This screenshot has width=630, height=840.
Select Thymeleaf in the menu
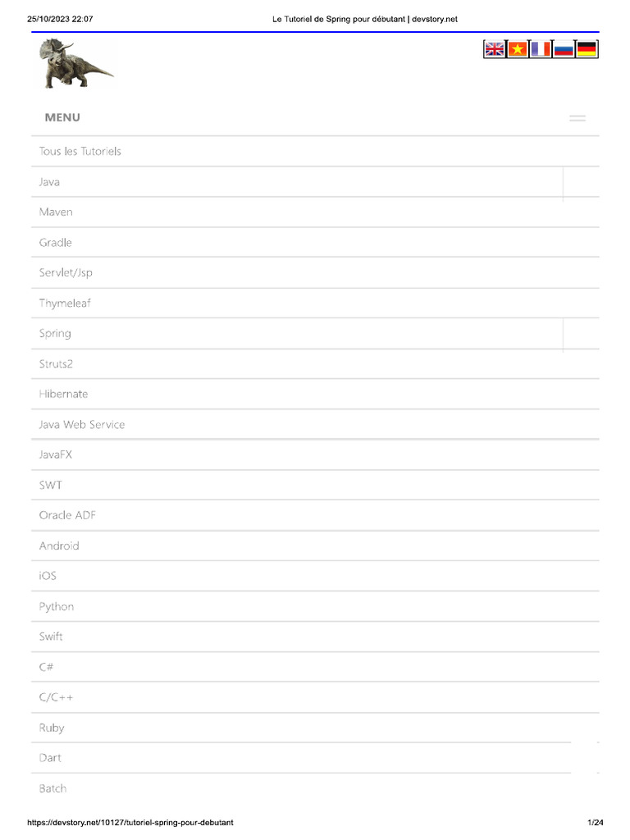point(315,304)
